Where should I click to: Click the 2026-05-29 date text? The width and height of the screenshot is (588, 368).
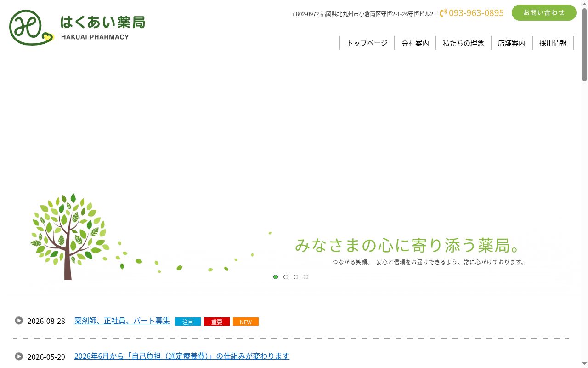coord(46,357)
